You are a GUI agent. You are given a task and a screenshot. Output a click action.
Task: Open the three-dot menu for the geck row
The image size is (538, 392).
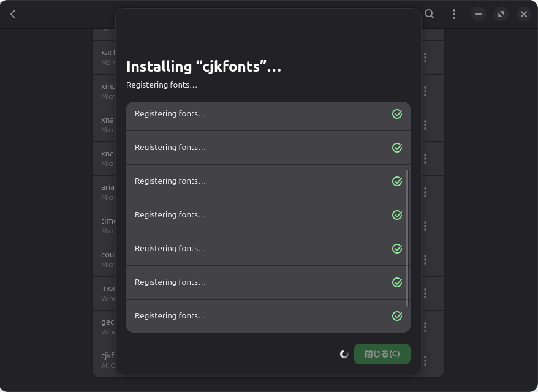pos(425,327)
